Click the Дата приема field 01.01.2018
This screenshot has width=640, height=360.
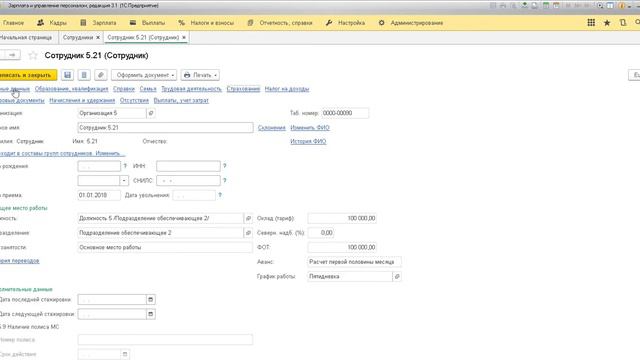click(x=99, y=195)
